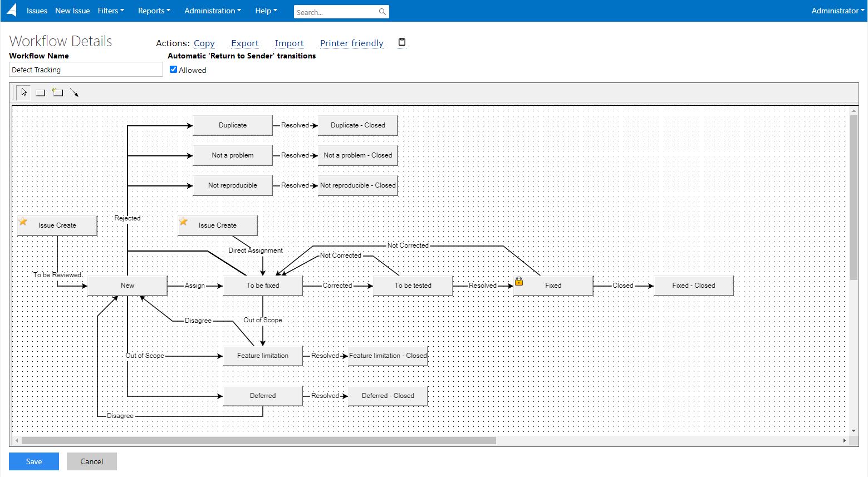Open the Export action link
The image size is (868, 477).
pyautogui.click(x=245, y=43)
